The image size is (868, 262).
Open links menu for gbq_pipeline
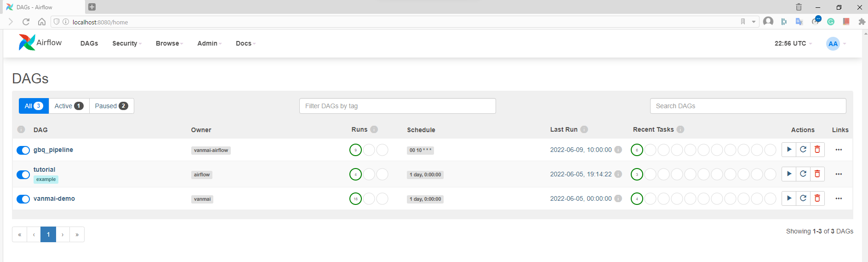point(839,150)
